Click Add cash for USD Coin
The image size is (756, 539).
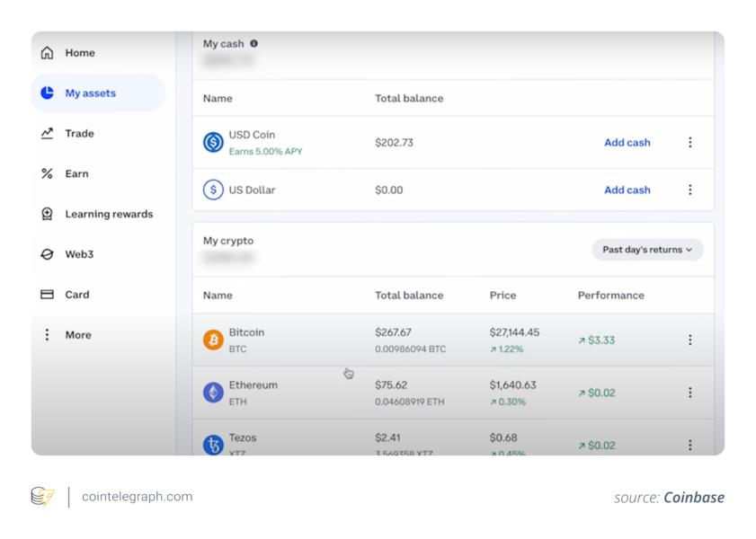(x=627, y=142)
